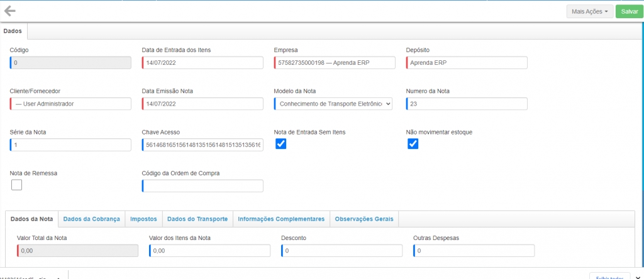Focus the Numero da Nota field

tap(467, 104)
